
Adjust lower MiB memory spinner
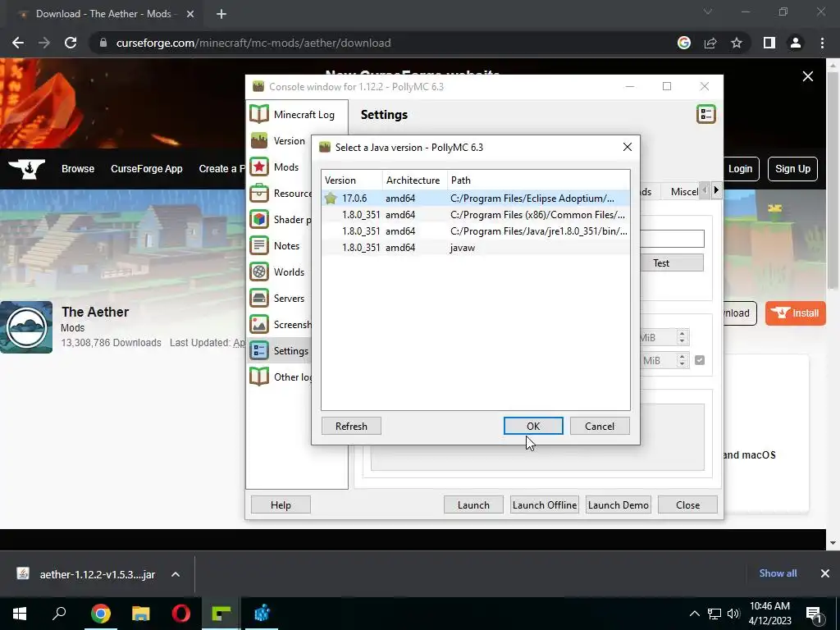pos(682,361)
